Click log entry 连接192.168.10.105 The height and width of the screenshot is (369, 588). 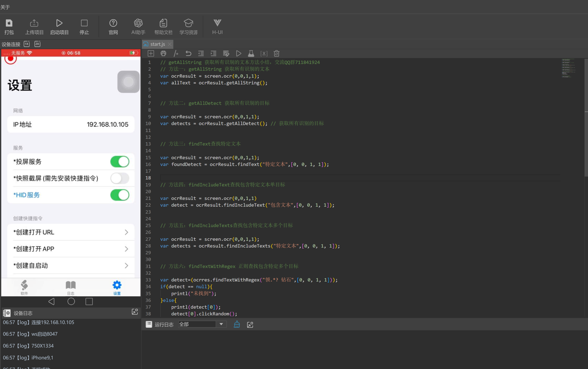[38, 322]
